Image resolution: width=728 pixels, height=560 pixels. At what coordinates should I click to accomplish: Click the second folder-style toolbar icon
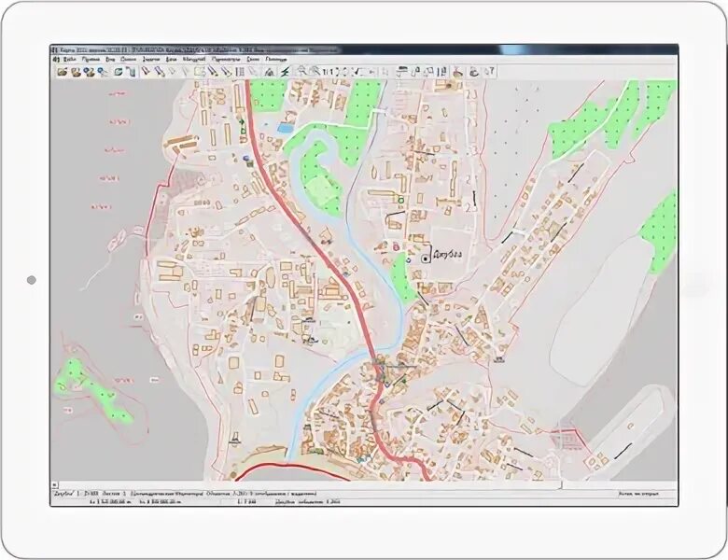(x=77, y=72)
